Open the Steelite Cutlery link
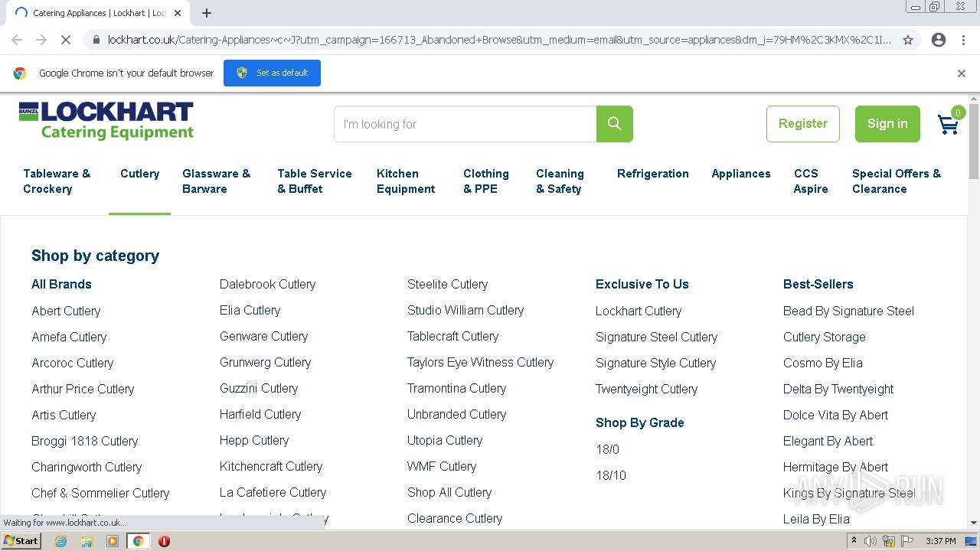The image size is (980, 551). tap(447, 284)
